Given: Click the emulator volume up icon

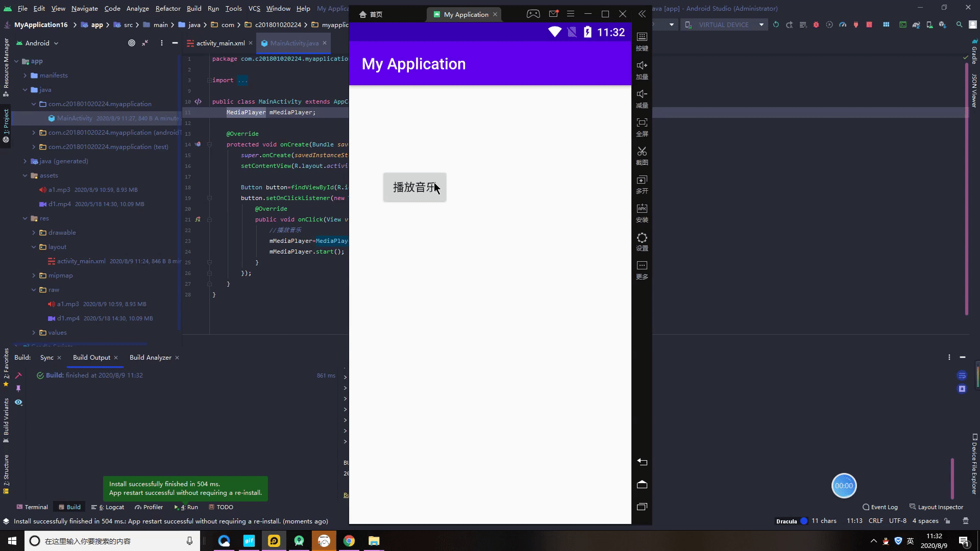Looking at the screenshot, I should 642,66.
